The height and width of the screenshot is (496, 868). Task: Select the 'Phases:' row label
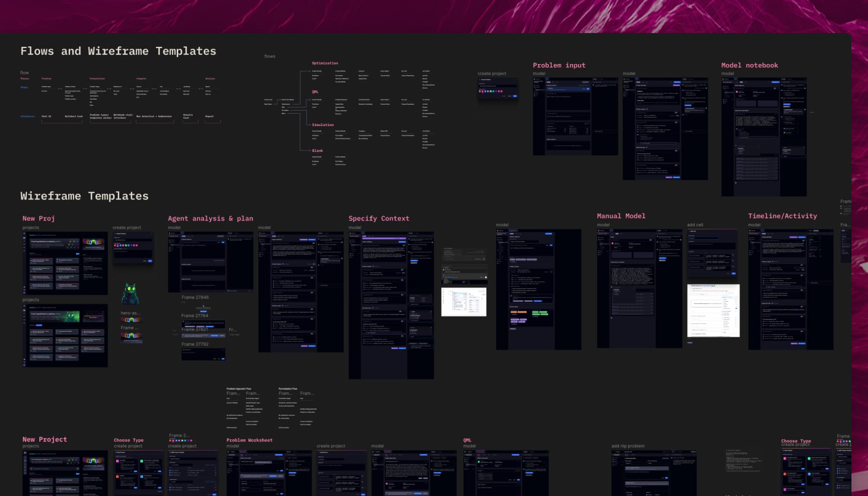(x=25, y=79)
